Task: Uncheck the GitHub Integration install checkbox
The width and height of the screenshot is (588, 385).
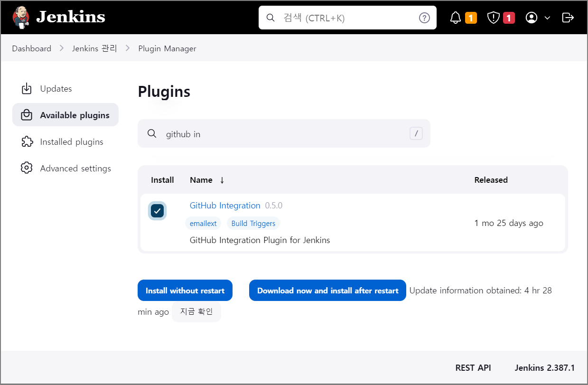Action: click(x=157, y=211)
